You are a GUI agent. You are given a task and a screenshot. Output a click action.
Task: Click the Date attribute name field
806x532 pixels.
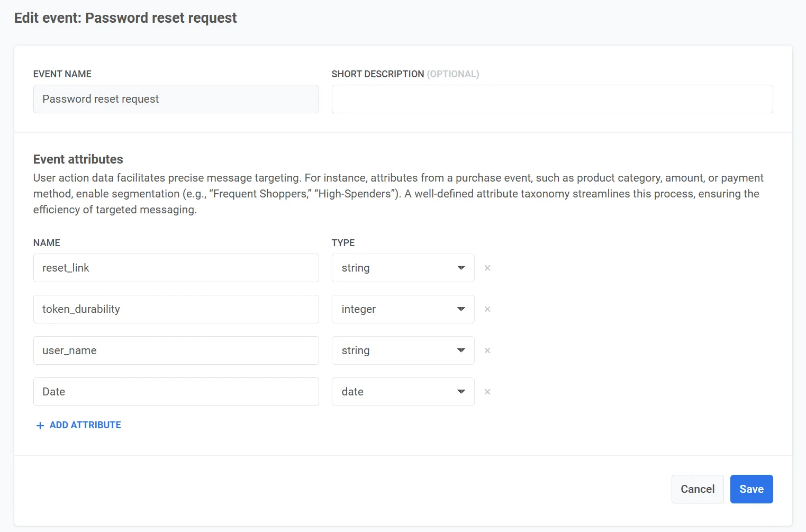[176, 392]
